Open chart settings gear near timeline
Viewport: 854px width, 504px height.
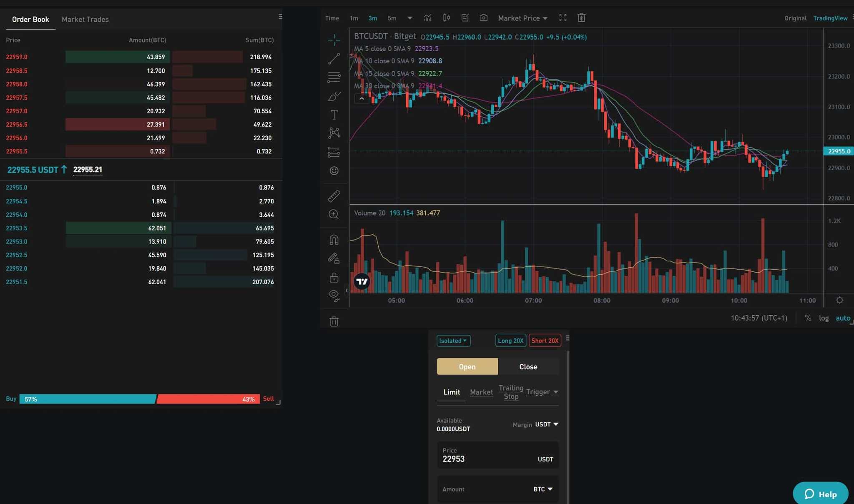839,300
